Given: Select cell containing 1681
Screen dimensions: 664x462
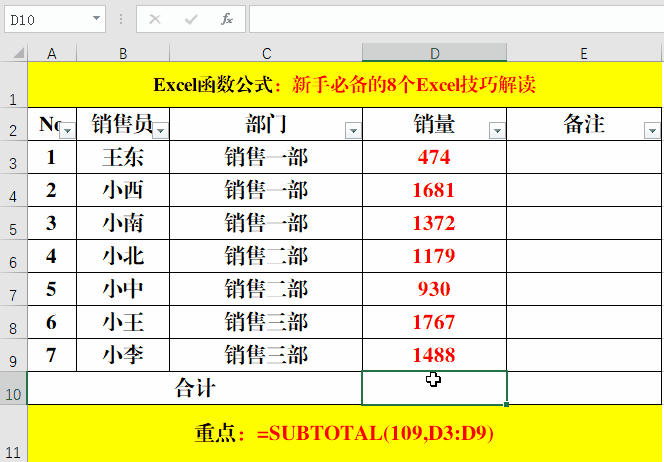Looking at the screenshot, I should [434, 190].
